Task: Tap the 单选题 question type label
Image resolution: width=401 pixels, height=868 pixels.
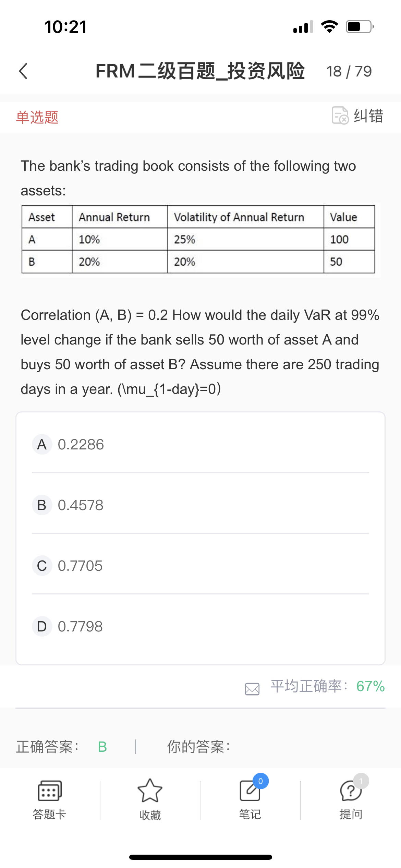Action: coord(37,117)
